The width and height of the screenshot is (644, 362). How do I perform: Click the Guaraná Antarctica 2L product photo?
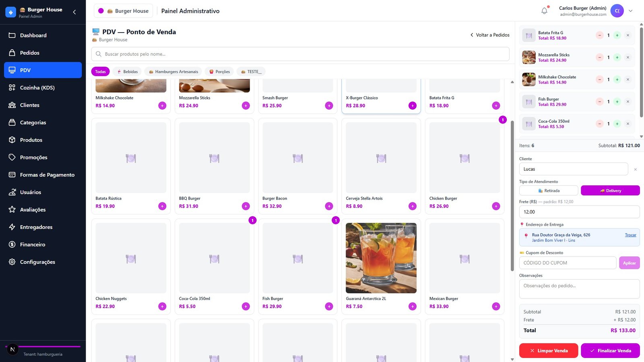[381, 258]
